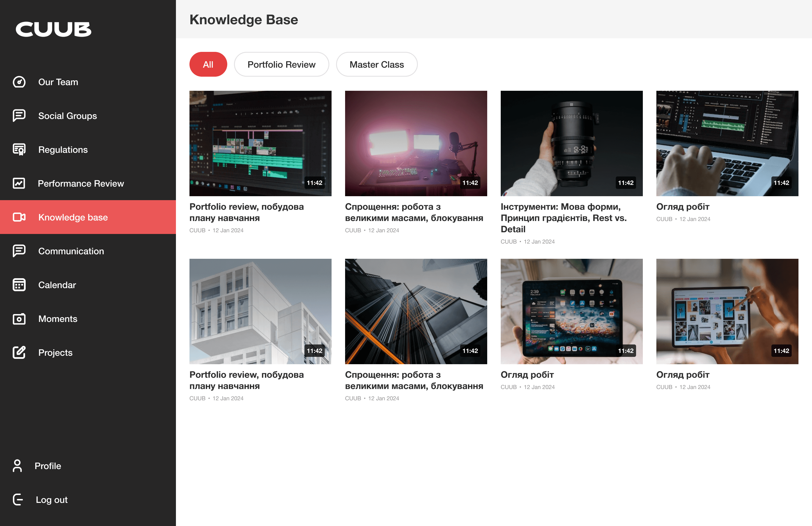Click the Social Groups chat icon
The height and width of the screenshot is (526, 812).
19,116
